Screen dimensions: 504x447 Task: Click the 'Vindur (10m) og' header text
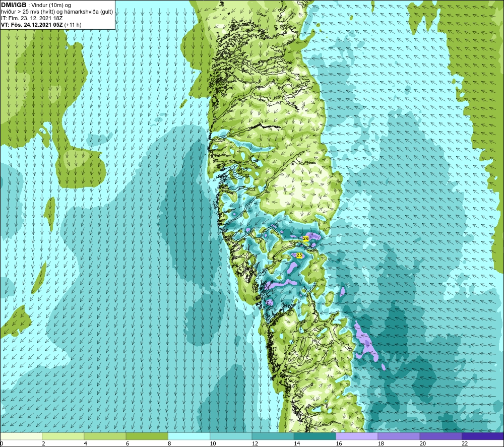tap(51, 6)
